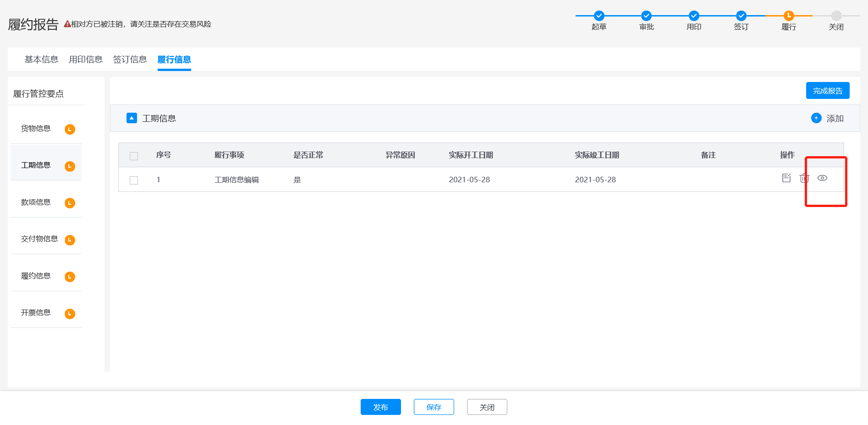Click the edit icon in row 1

786,178
